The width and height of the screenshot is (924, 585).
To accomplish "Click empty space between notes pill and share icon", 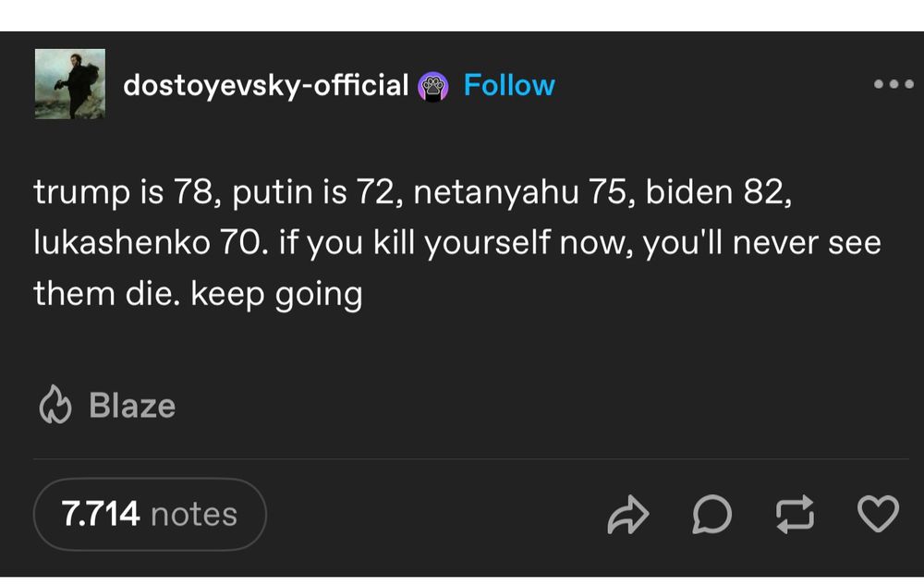I will pos(434,515).
